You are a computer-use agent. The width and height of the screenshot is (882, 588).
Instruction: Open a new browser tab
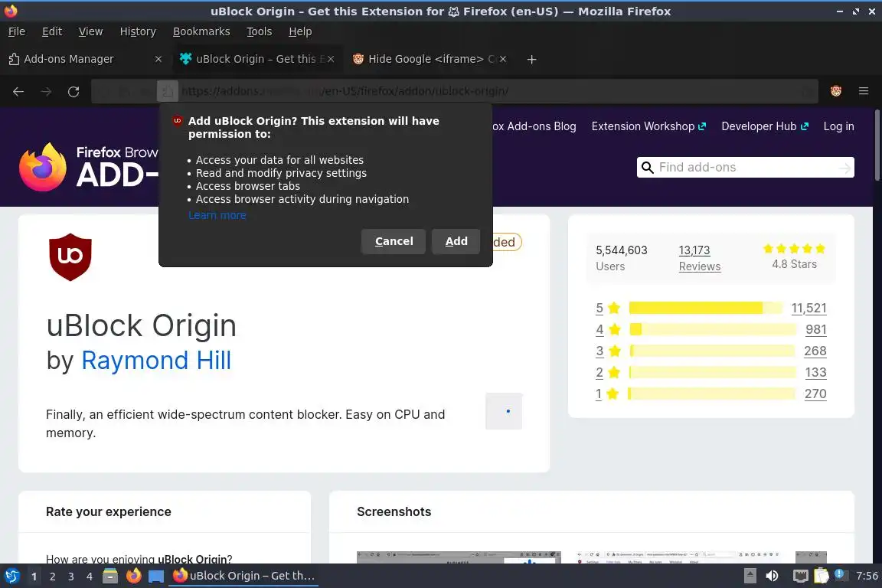pos(531,59)
